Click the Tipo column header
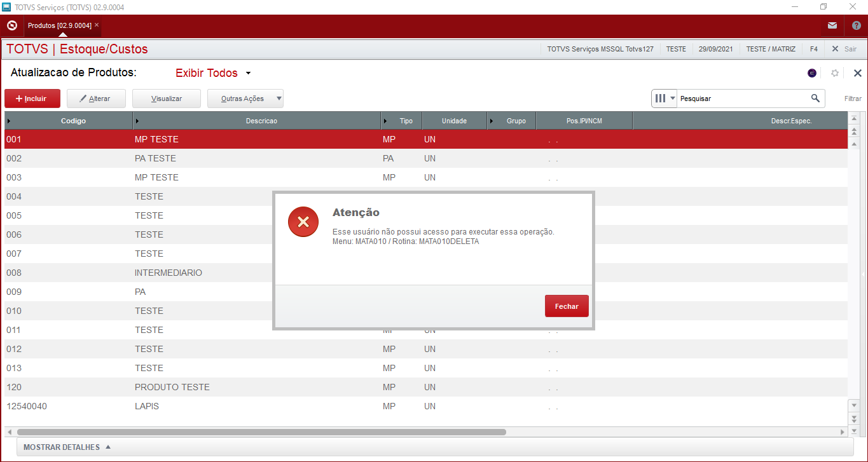The image size is (868, 462). point(402,121)
